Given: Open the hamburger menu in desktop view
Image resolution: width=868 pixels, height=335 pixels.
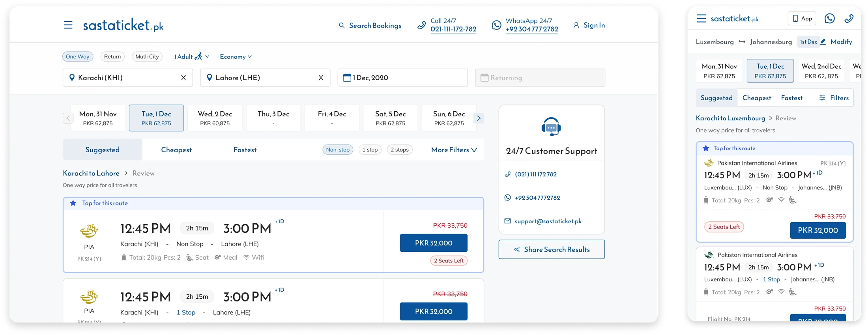Looking at the screenshot, I should coord(68,25).
